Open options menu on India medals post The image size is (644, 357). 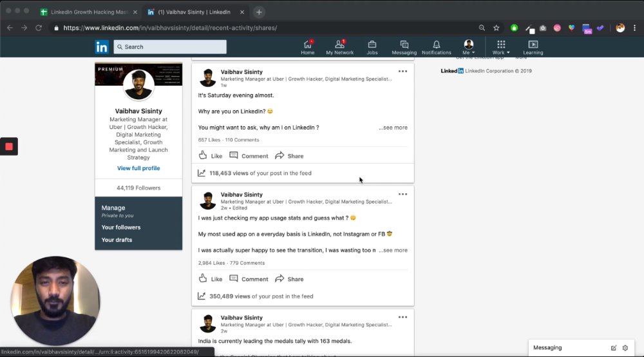[x=402, y=317]
